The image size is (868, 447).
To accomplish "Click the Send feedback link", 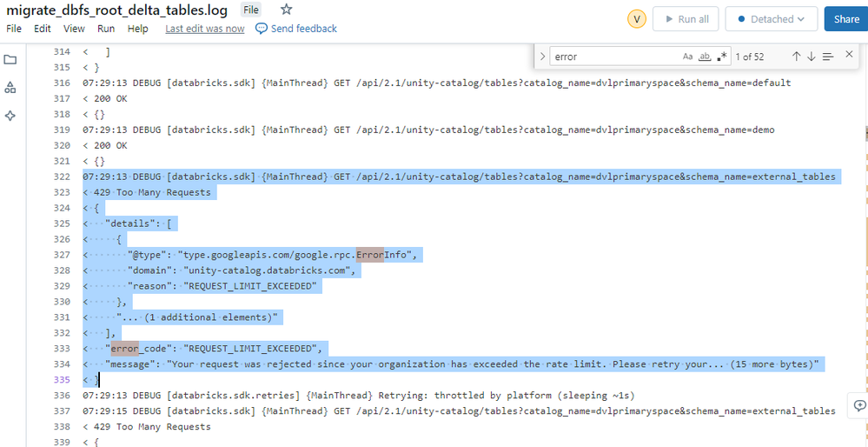I will click(295, 29).
